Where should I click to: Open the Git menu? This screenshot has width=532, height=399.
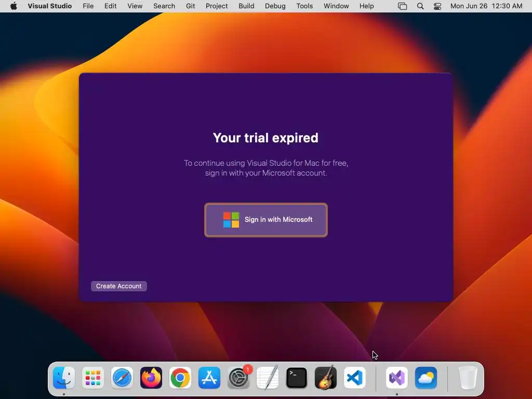[190, 6]
